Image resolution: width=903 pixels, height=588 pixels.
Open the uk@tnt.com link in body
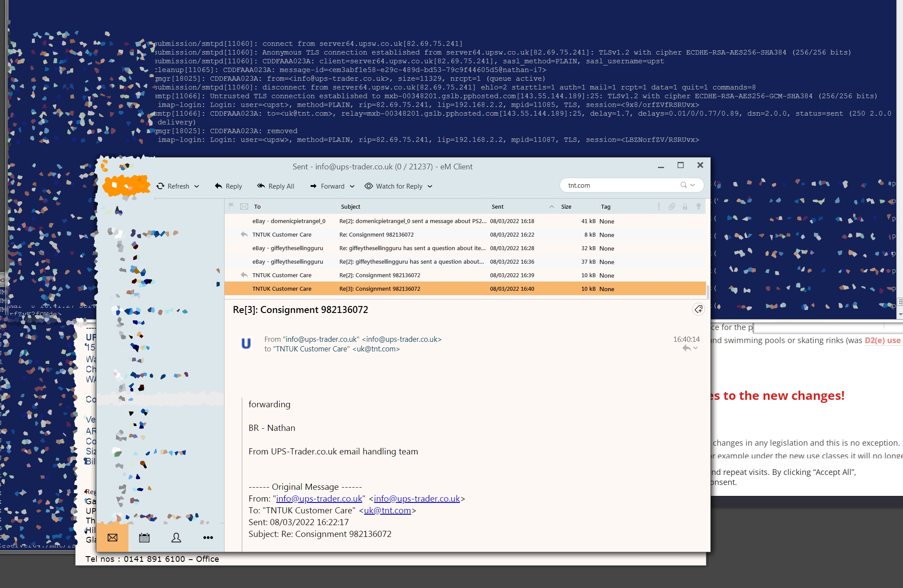pos(387,510)
